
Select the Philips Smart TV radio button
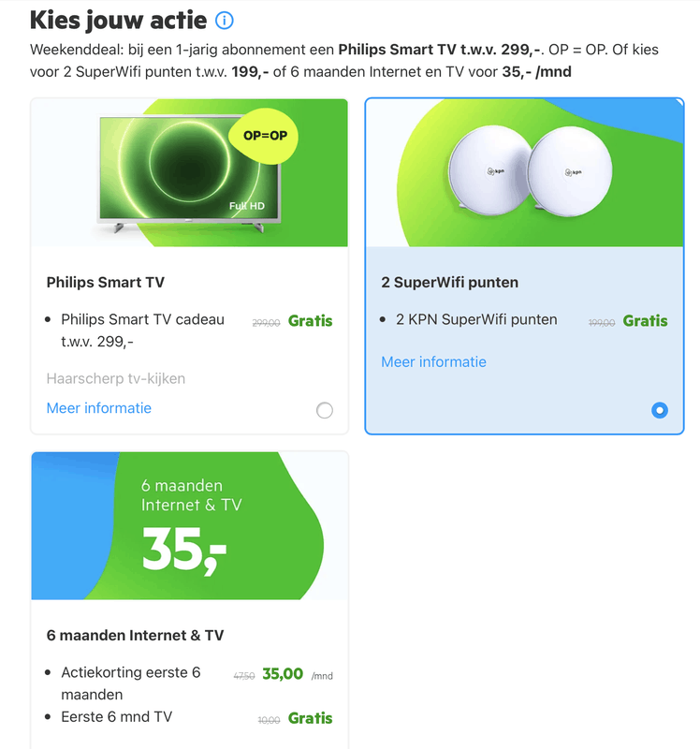click(x=325, y=410)
